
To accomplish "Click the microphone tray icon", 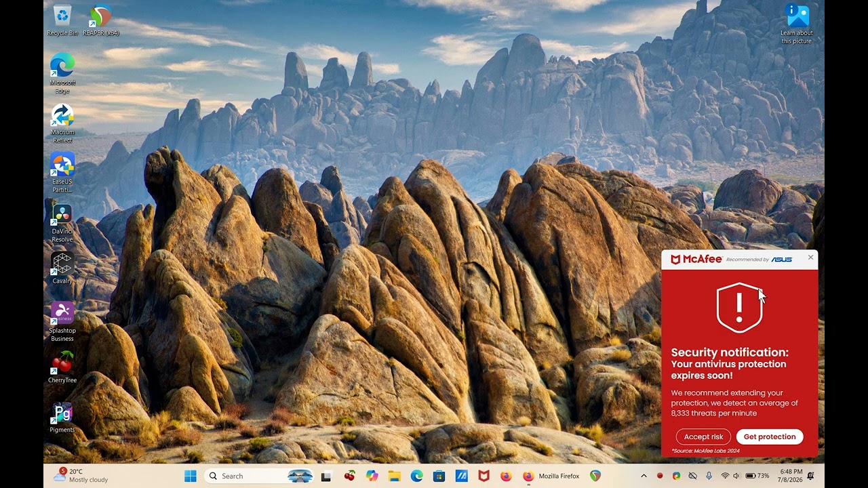I will (x=709, y=476).
